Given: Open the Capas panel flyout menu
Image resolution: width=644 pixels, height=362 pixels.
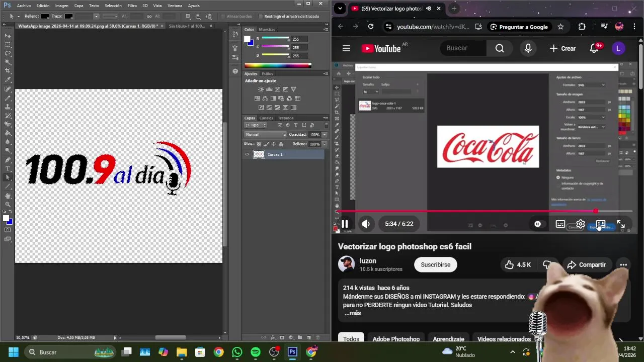Looking at the screenshot, I should pos(326,118).
